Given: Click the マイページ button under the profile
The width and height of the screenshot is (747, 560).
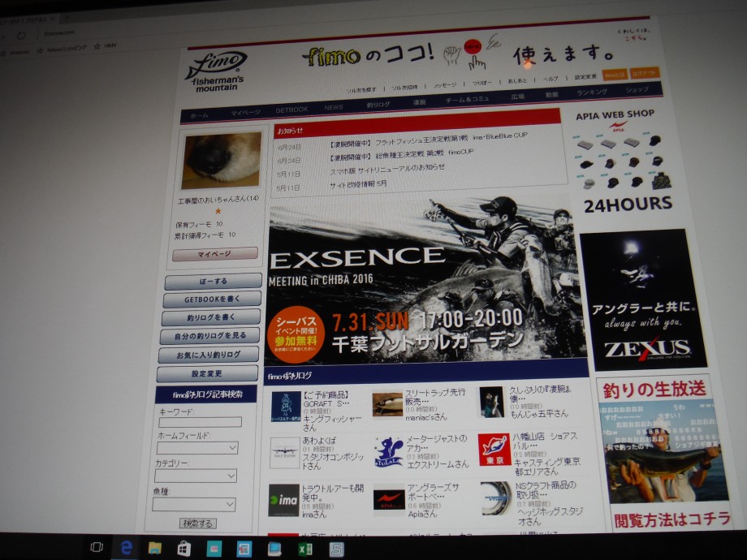Looking at the screenshot, I should click(x=215, y=254).
